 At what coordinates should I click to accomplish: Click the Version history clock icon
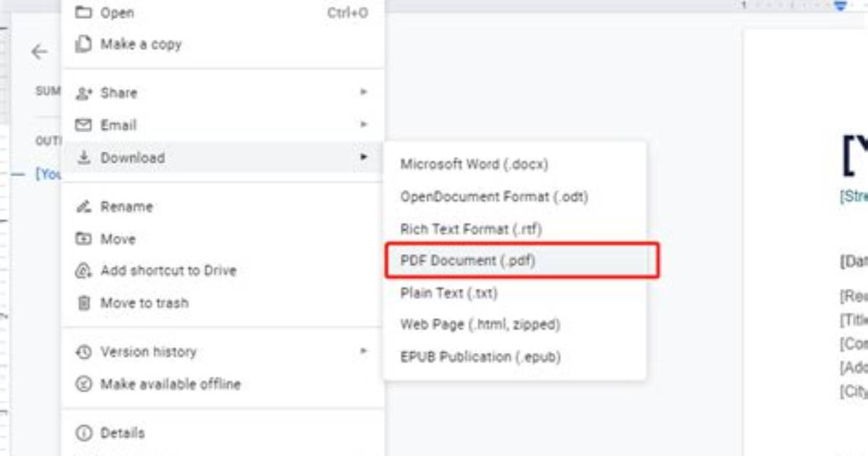coord(83,352)
